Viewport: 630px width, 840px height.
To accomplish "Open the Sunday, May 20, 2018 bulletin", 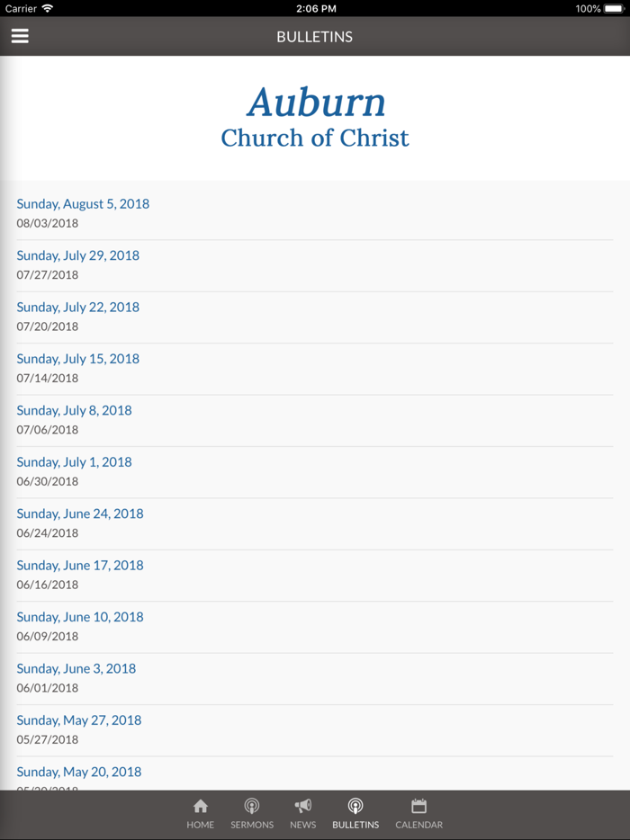I will coord(78,771).
